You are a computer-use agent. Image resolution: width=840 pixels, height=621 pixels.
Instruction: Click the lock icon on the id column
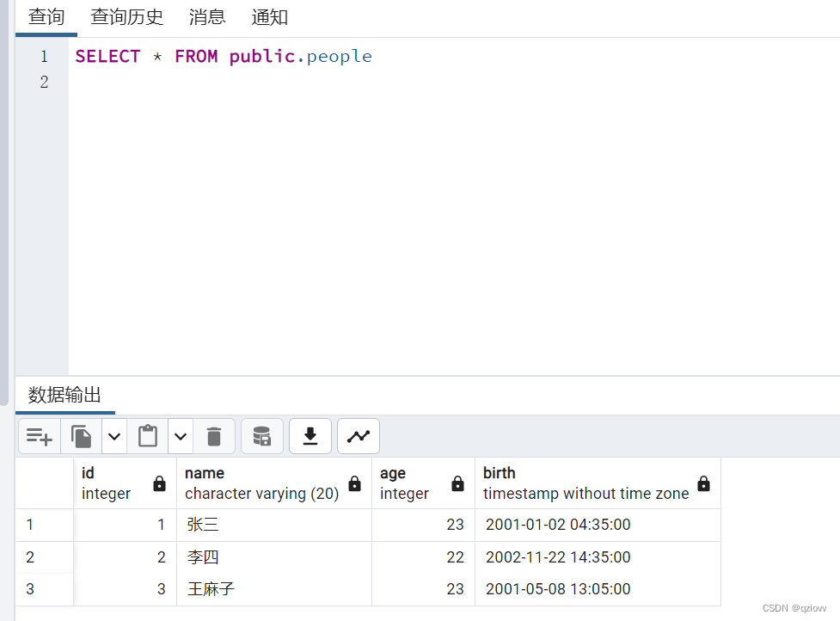pos(159,483)
